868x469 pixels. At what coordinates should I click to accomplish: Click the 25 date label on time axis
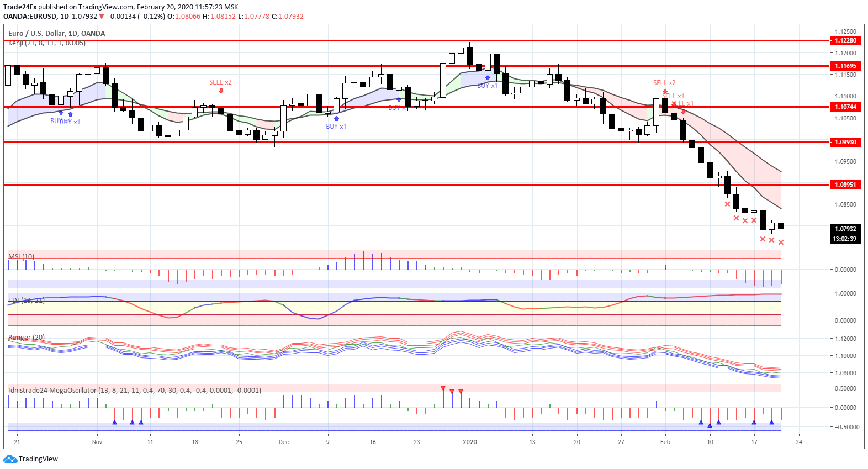239,442
